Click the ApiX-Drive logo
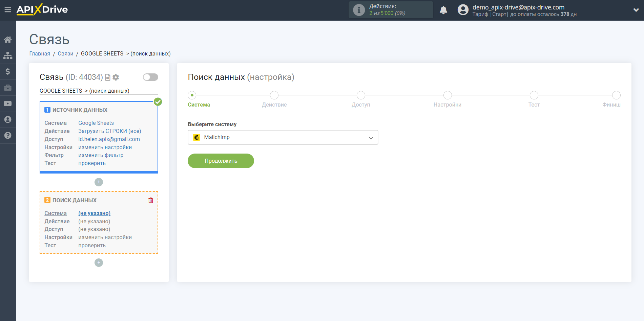This screenshot has width=644, height=321. point(42,9)
